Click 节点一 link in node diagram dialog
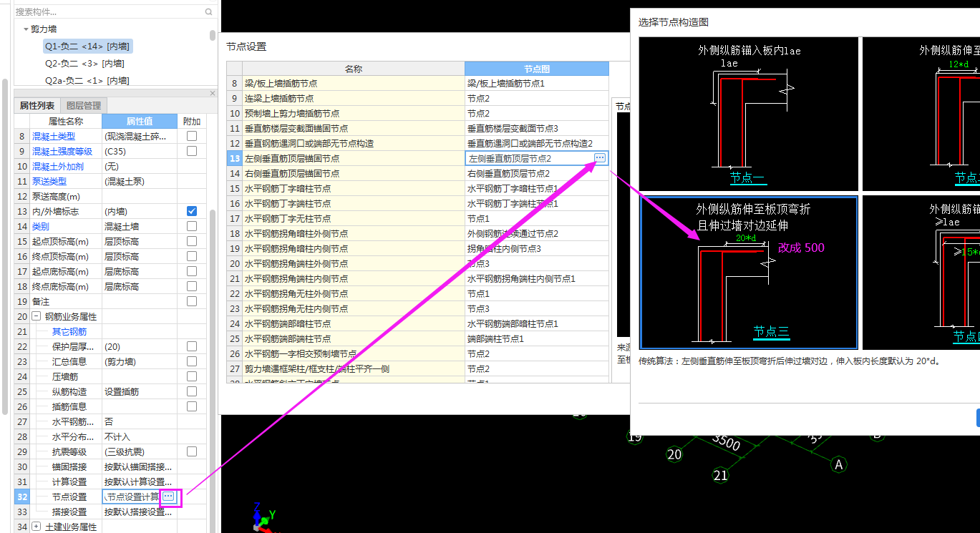 pyautogui.click(x=747, y=177)
